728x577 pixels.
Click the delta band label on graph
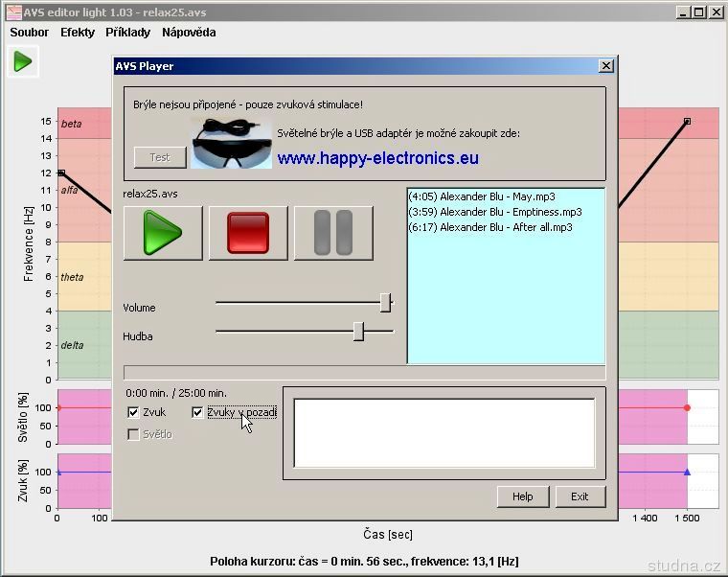click(72, 345)
